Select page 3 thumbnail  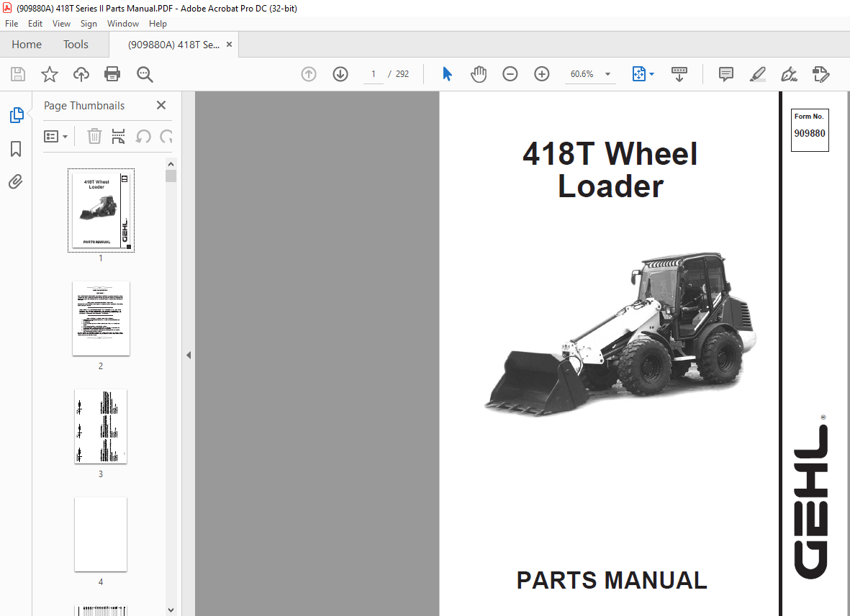[x=101, y=426]
